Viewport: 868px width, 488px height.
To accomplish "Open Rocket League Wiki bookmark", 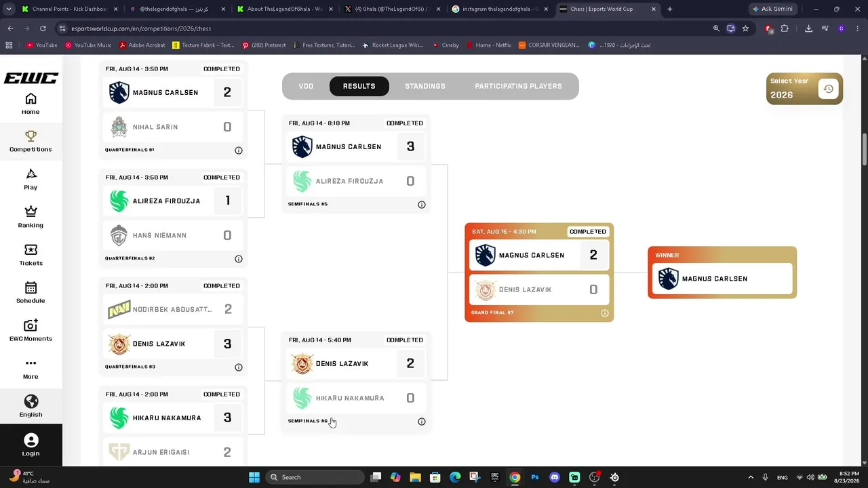I will point(393,45).
